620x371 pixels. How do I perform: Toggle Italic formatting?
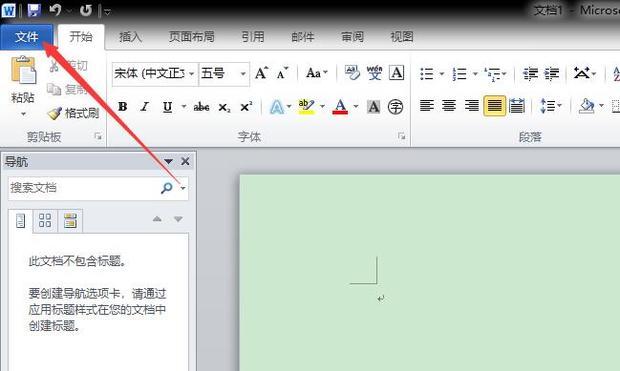pos(145,107)
